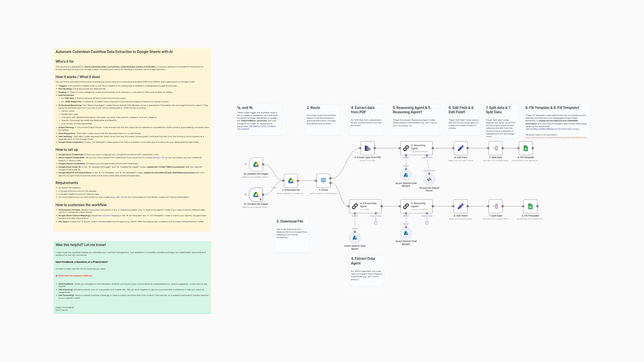Open the 4. Extract data from PDF node

click(x=367, y=148)
